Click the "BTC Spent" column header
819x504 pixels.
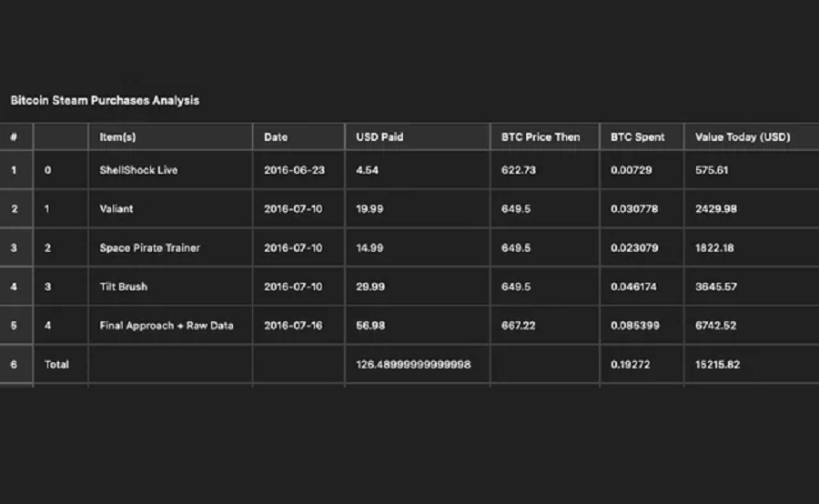pos(638,137)
